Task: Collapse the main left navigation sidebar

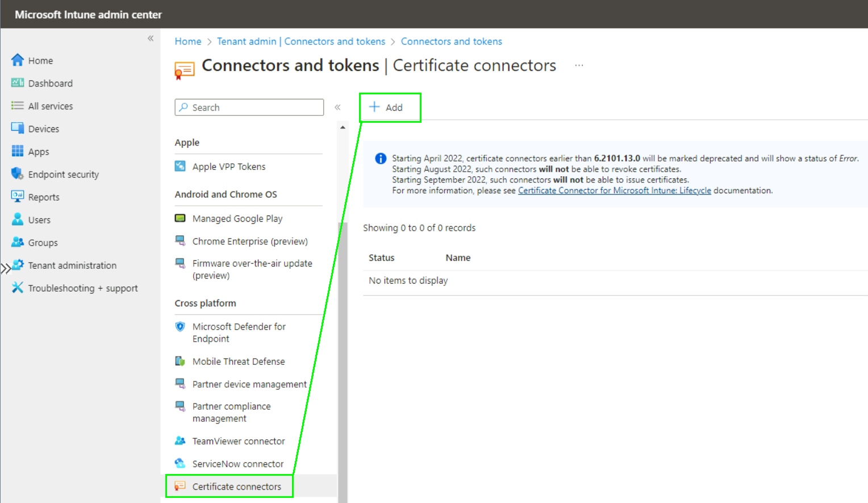Action: coord(151,39)
